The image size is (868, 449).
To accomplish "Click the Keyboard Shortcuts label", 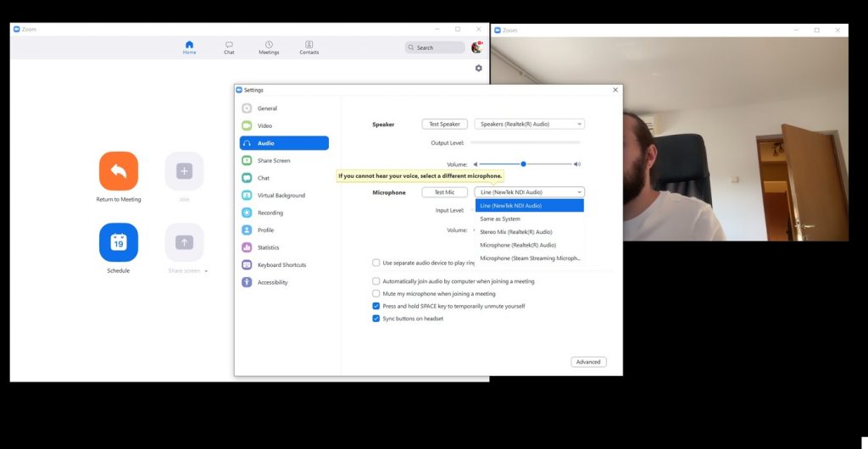I will [x=281, y=265].
